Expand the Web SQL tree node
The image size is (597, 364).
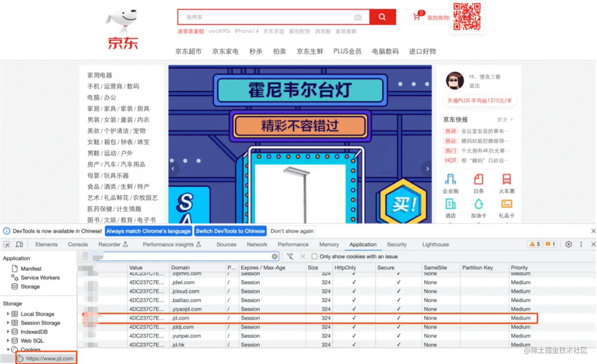pos(8,340)
